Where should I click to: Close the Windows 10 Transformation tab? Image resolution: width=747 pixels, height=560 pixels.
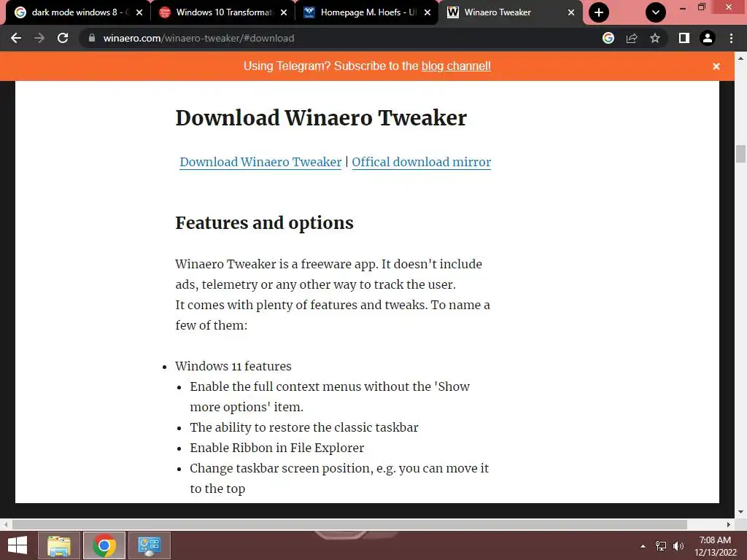click(284, 12)
